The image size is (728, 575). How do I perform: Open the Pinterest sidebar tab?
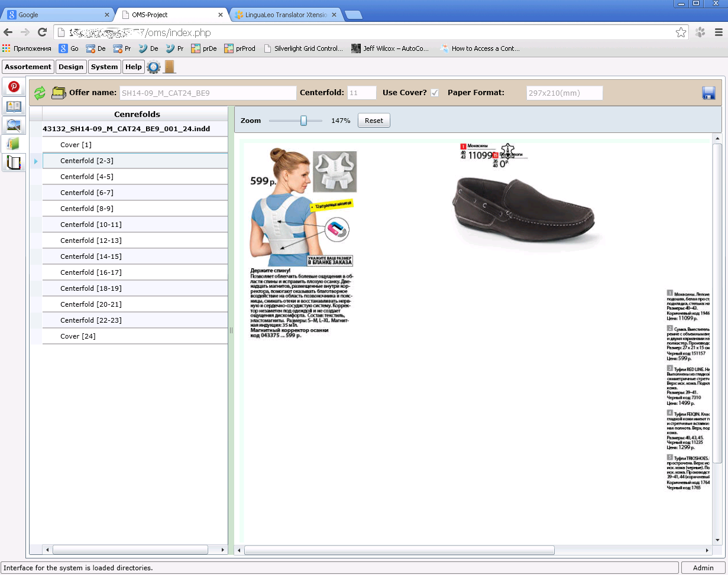pos(14,87)
